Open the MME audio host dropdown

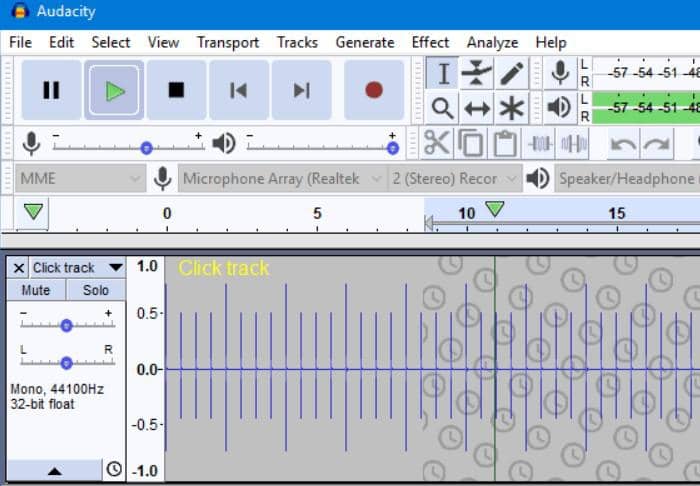(80, 179)
